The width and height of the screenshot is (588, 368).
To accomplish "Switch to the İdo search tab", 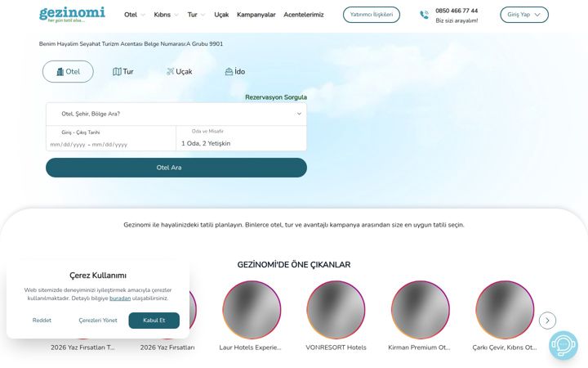I will point(235,72).
